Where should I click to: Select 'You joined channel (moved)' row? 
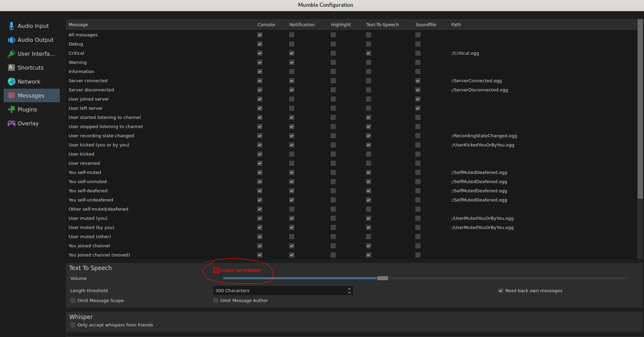tap(99, 255)
